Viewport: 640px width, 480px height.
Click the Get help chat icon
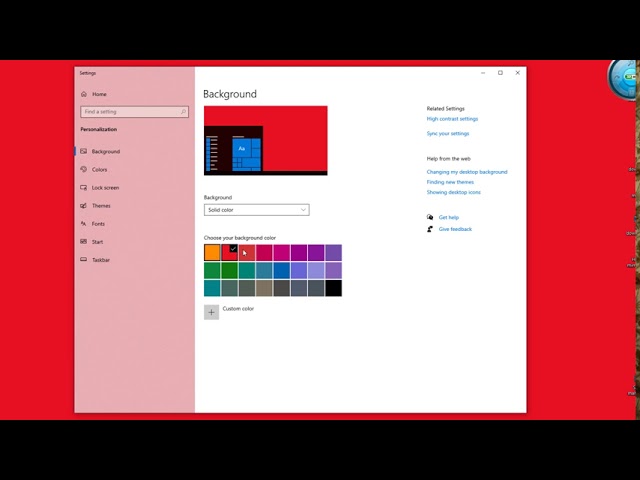click(x=430, y=217)
